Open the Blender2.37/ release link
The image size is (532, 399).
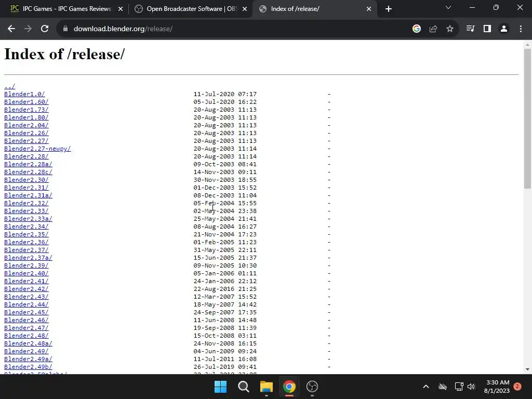[26, 250]
